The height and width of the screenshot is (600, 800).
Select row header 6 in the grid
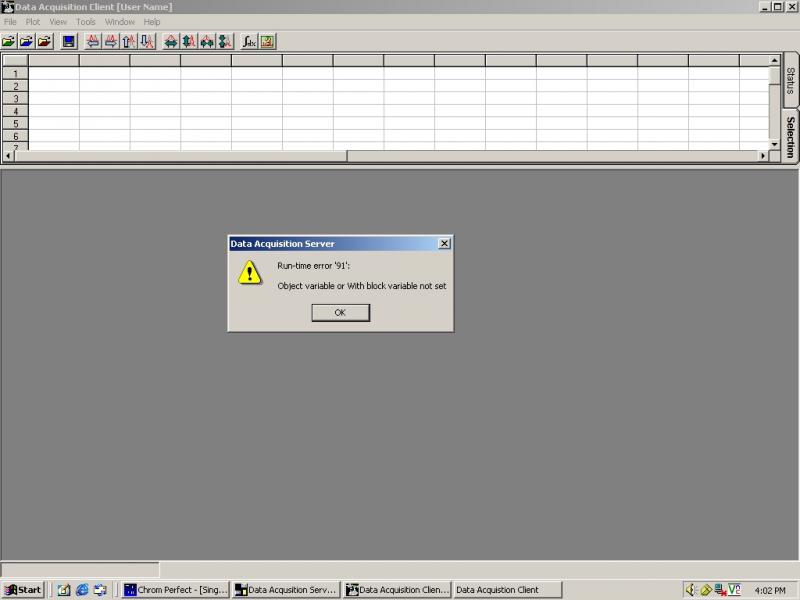(15, 136)
